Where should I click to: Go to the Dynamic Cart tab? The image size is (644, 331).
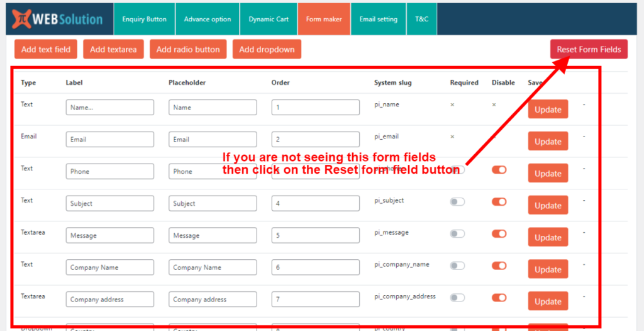tap(269, 19)
